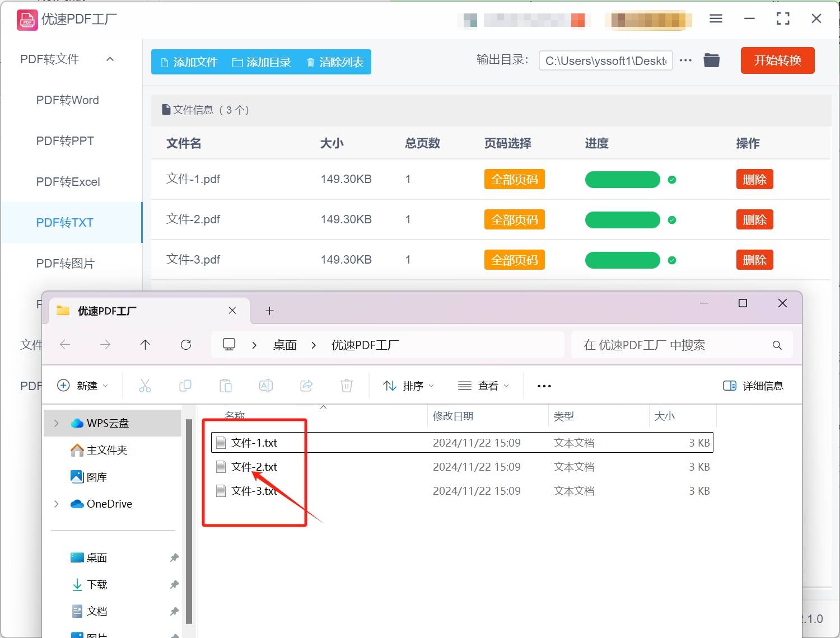Viewport: 840px width, 638px height.
Task: Click 桌面 in the address breadcrumb
Action: tap(284, 345)
